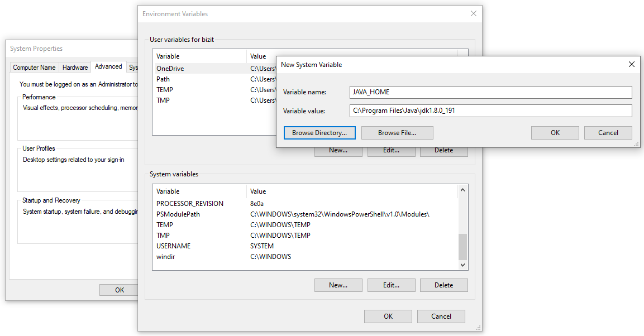Click OK in Environment Variables window

[388, 316]
